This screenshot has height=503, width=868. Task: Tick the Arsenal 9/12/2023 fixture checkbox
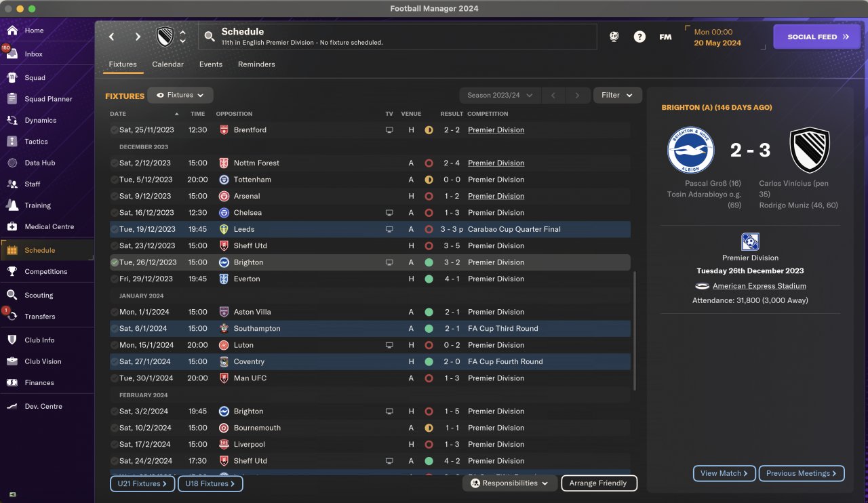(115, 197)
